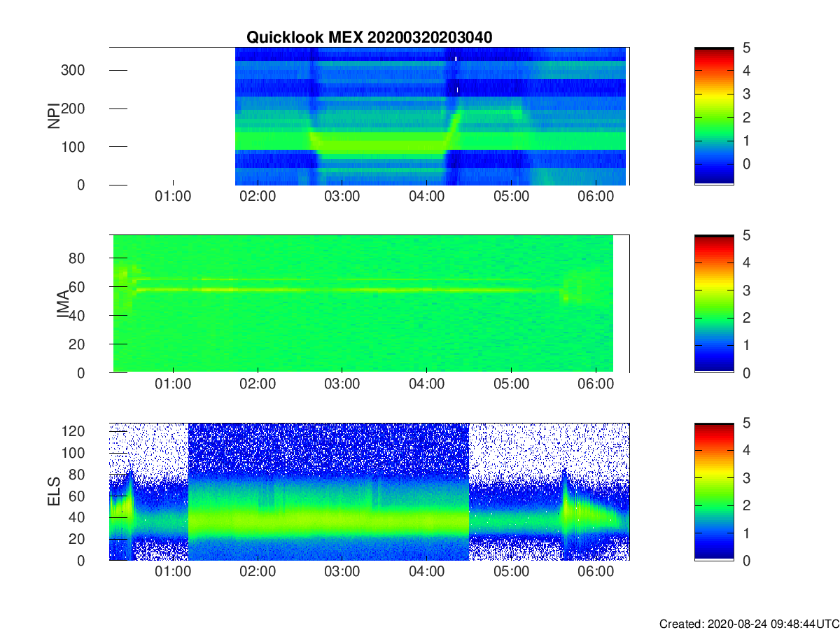Image resolution: width=840 pixels, height=630 pixels.
Task: Click 02:00 tick label under ELS panel
Action: click(258, 572)
